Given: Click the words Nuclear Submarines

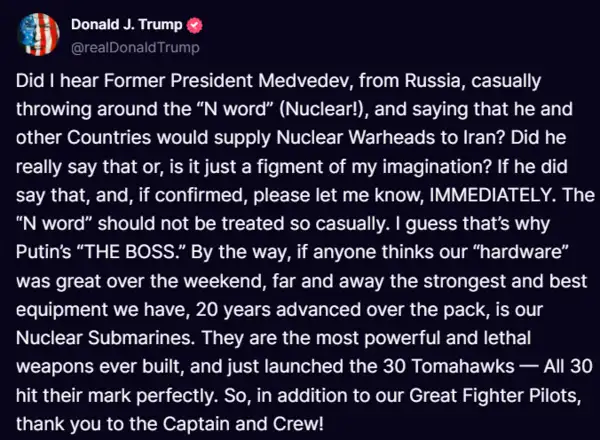Looking at the screenshot, I should 103,338.
